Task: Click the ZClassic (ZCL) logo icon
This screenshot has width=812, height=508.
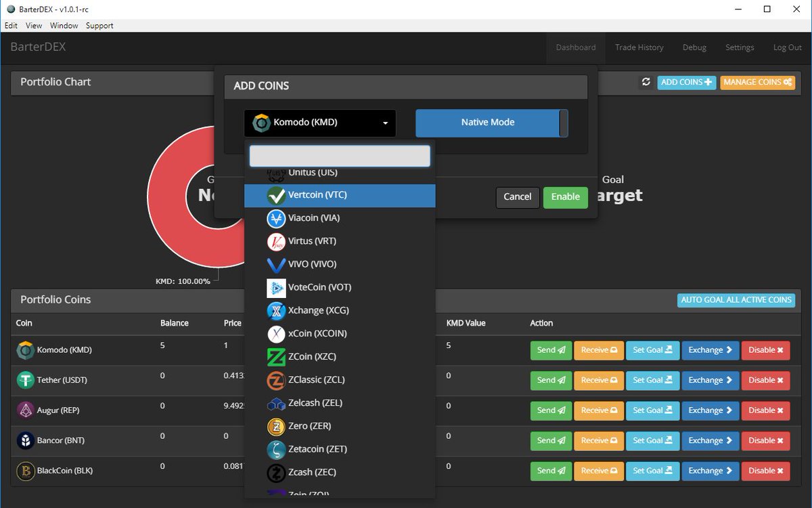Action: click(276, 381)
